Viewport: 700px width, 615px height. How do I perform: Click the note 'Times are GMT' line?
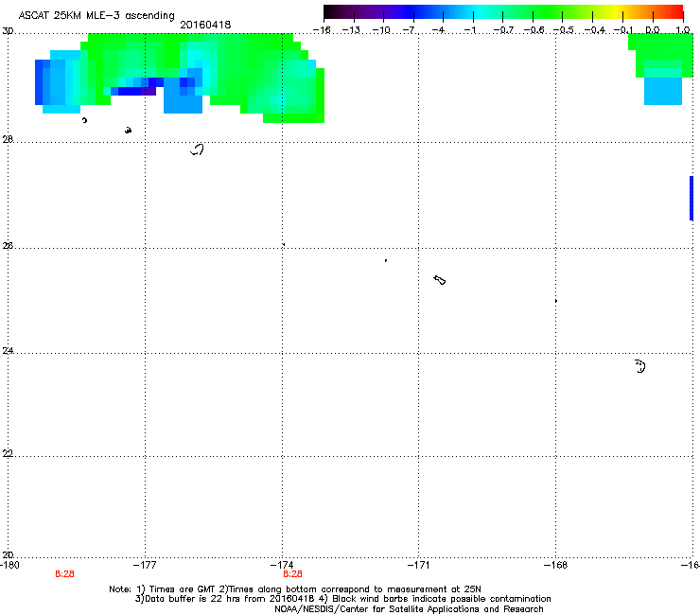(x=295, y=589)
